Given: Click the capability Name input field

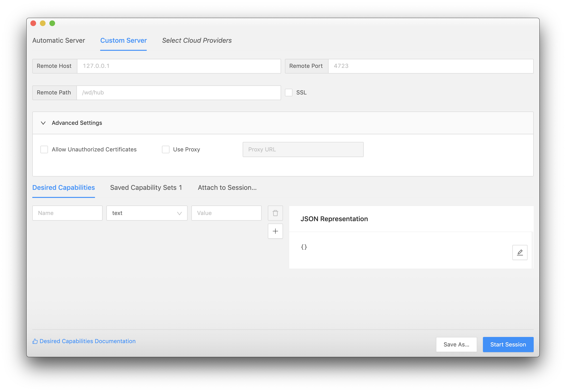Looking at the screenshot, I should pyautogui.click(x=67, y=213).
